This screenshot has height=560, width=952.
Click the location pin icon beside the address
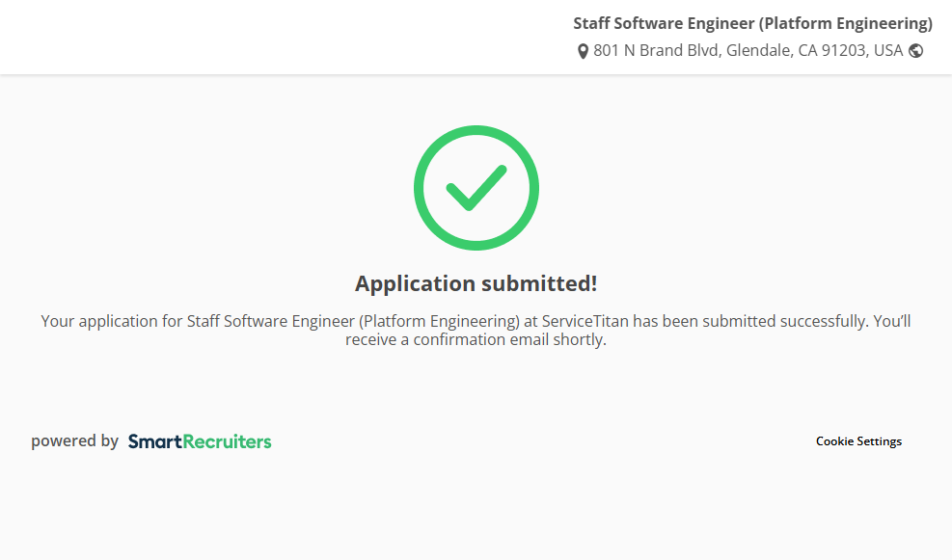coord(583,51)
